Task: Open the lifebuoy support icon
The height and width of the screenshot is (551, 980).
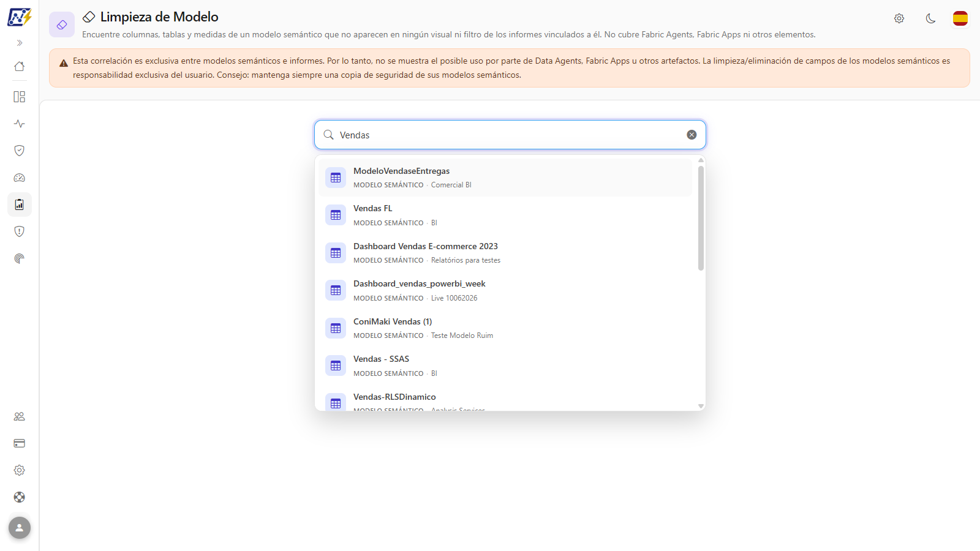Action: [x=20, y=497]
